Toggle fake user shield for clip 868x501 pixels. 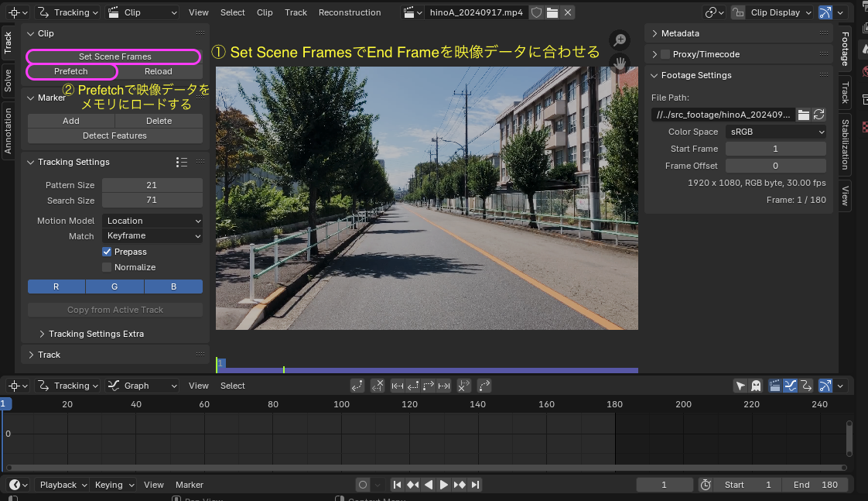point(536,12)
